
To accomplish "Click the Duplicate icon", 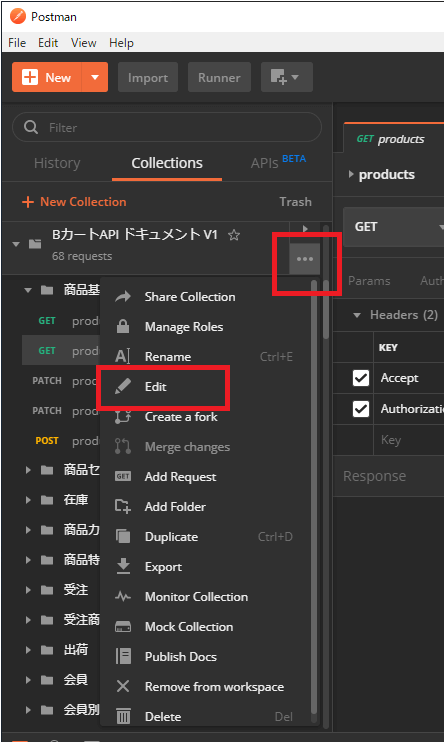I will tap(123, 536).
